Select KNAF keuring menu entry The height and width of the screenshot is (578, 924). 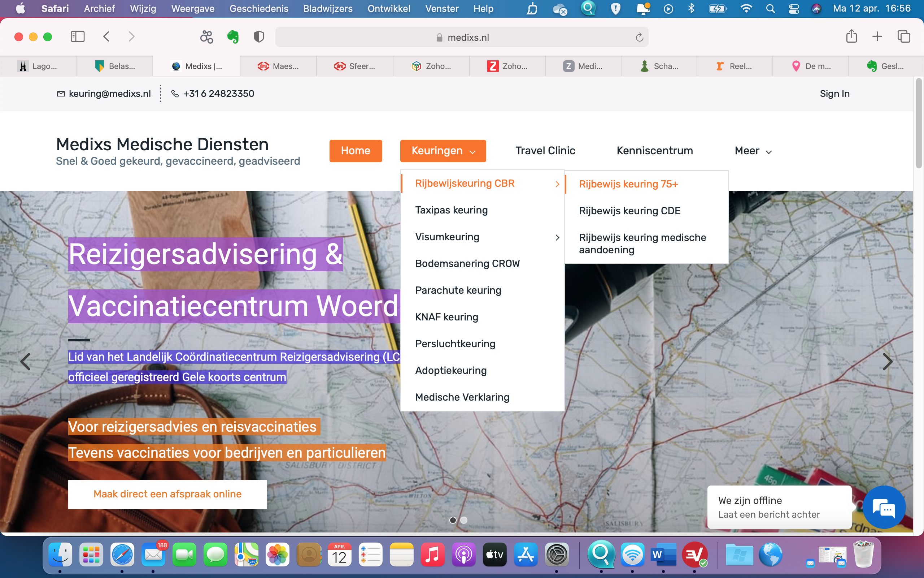(x=483, y=317)
